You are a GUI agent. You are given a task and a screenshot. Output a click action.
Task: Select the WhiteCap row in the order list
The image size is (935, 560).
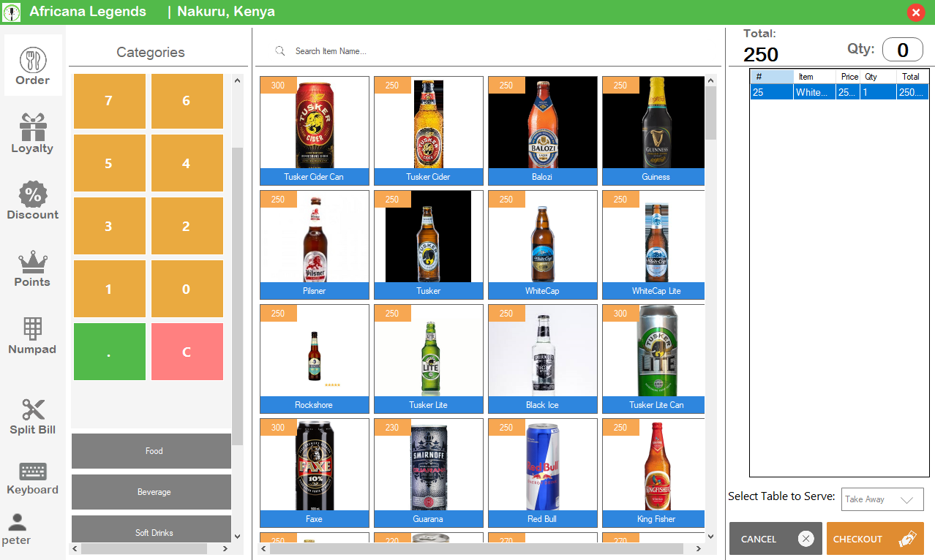pyautogui.click(x=838, y=92)
